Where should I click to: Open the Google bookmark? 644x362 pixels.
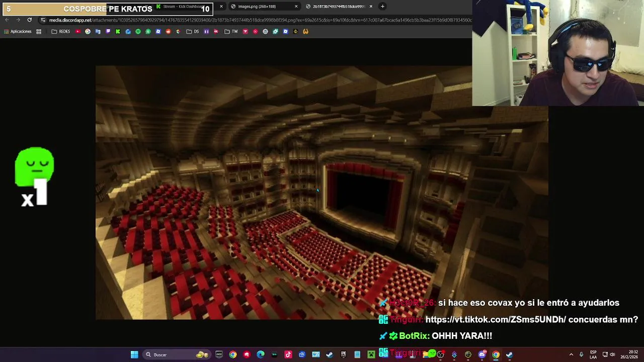click(88, 31)
